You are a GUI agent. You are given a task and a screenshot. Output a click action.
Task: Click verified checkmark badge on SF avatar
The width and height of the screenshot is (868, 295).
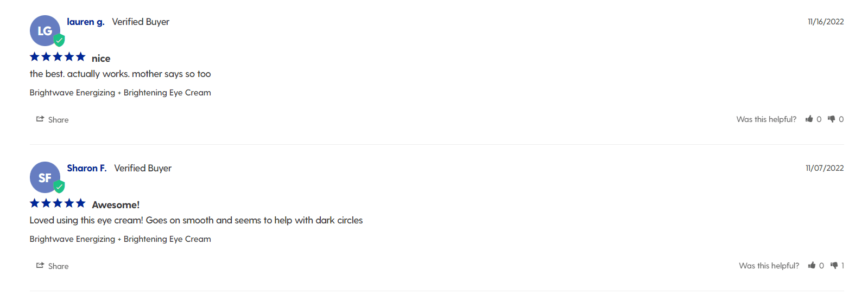click(x=59, y=187)
